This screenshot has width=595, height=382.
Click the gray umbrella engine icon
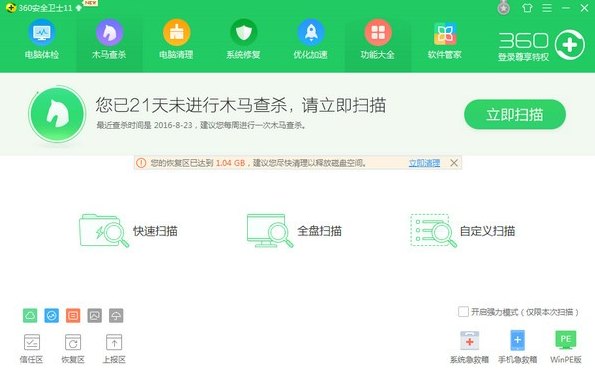[x=116, y=315]
